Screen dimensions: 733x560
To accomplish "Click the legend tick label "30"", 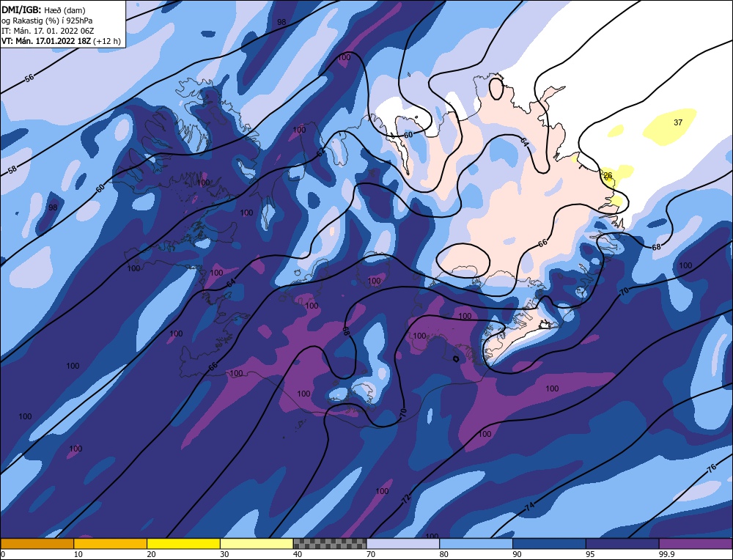I will click(224, 554).
